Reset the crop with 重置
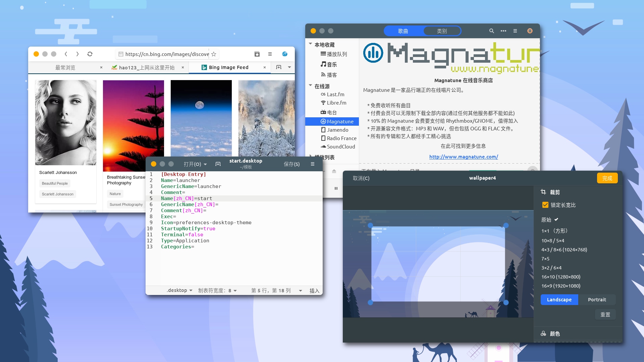The image size is (644, 362). pos(605,315)
